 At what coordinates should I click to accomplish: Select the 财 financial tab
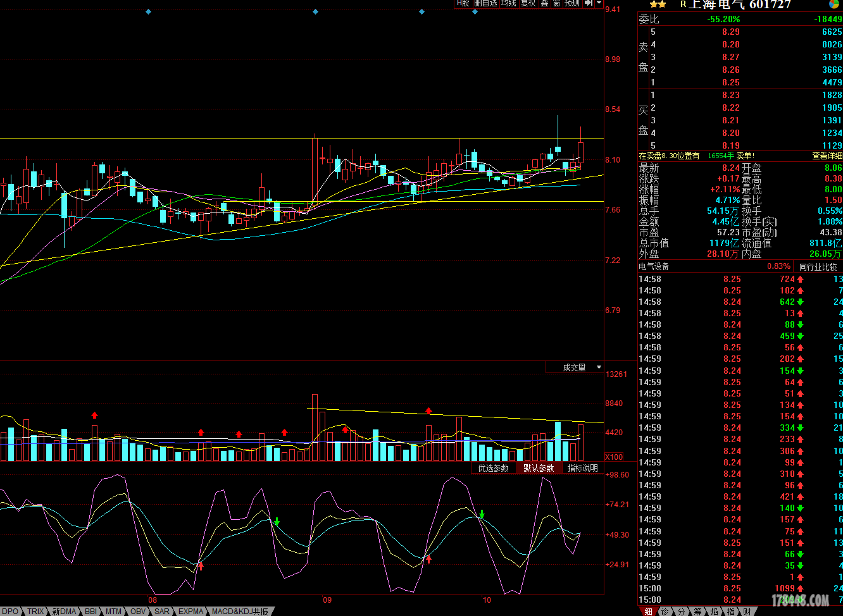click(747, 612)
